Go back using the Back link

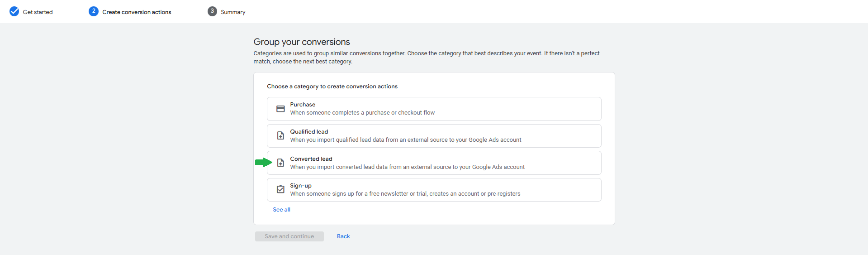[x=343, y=236]
